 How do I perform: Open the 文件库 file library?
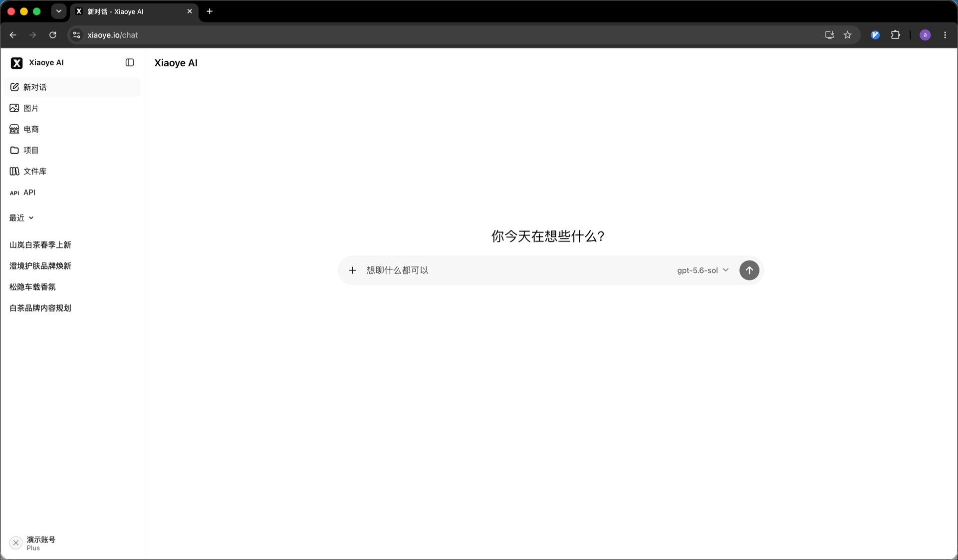pyautogui.click(x=72, y=171)
